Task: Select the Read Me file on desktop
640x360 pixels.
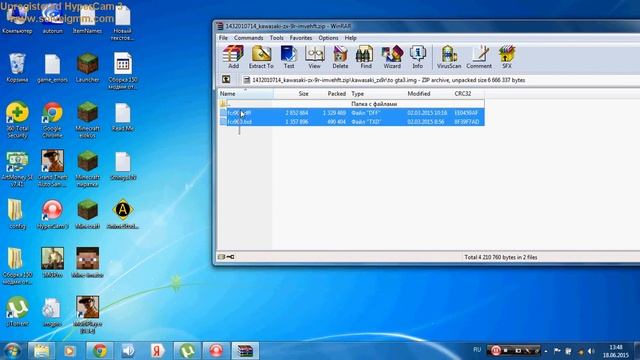Action: 122,117
